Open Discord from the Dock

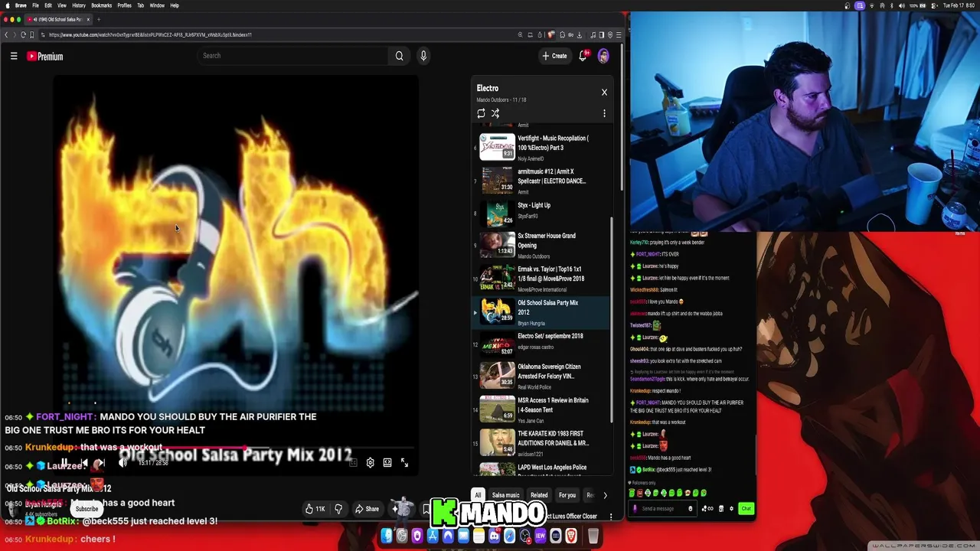click(494, 536)
